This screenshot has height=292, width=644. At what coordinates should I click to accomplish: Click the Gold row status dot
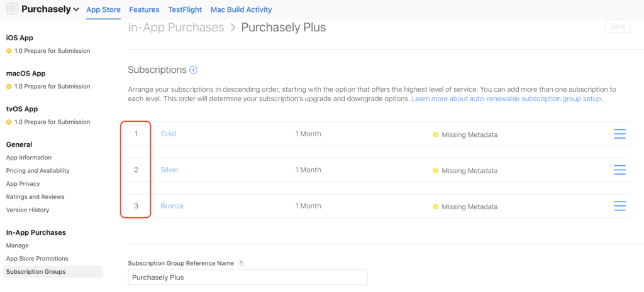[436, 134]
